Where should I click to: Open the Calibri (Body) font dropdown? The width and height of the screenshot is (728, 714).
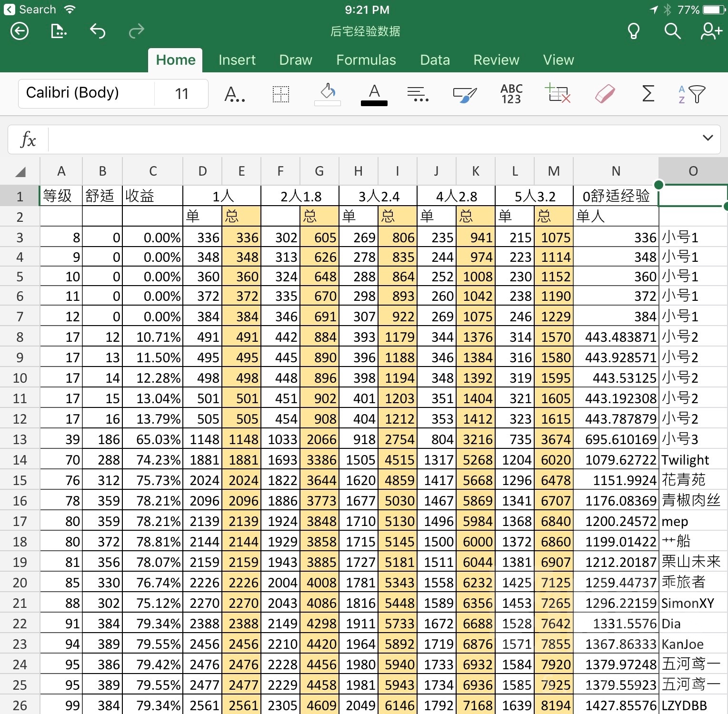(x=87, y=93)
